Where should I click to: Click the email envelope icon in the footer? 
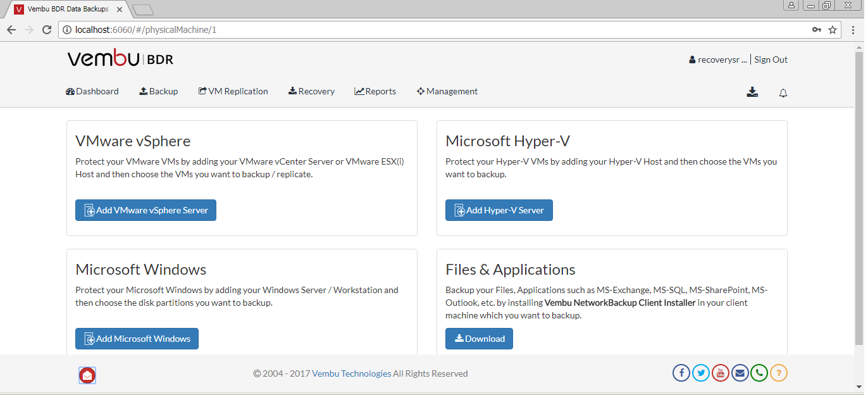pos(740,373)
